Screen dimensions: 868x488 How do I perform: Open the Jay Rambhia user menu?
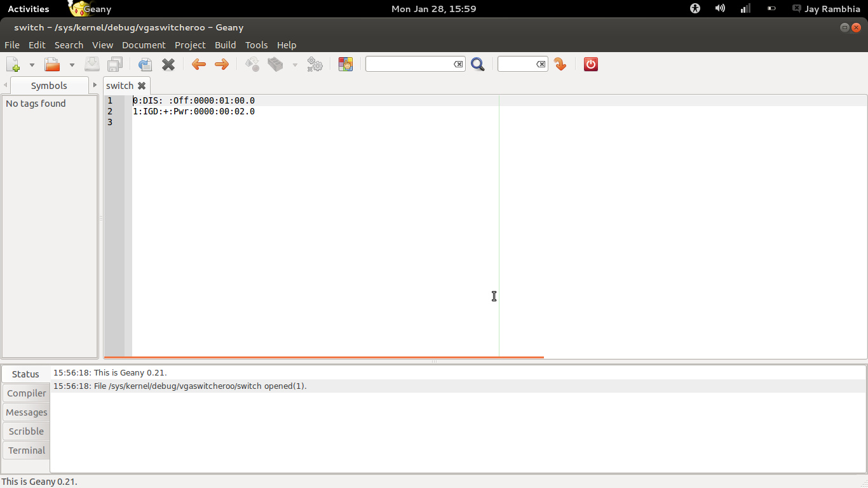pyautogui.click(x=826, y=9)
